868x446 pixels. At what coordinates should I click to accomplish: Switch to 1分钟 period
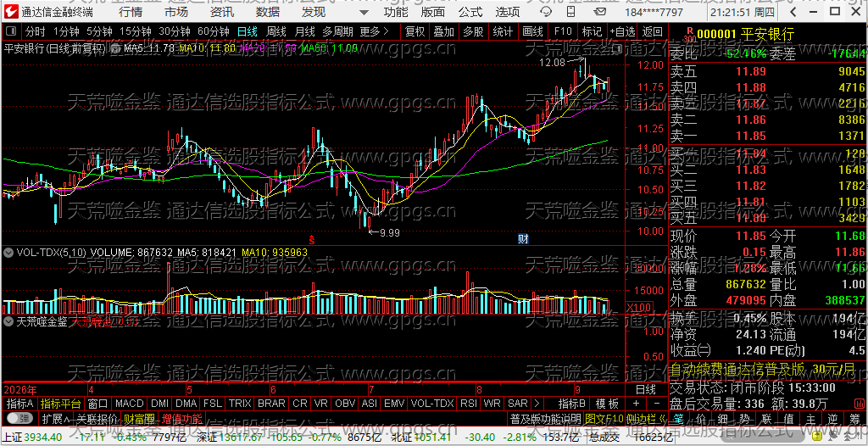tap(66, 31)
